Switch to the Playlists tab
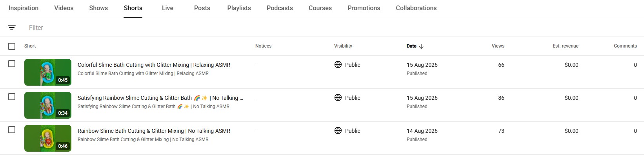This screenshot has width=644, height=156. (x=239, y=8)
